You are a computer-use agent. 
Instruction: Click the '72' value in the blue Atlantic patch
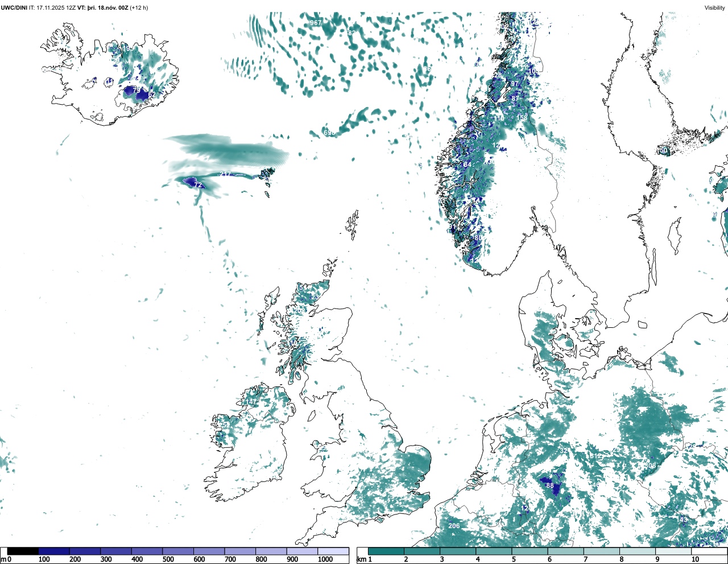point(198,185)
